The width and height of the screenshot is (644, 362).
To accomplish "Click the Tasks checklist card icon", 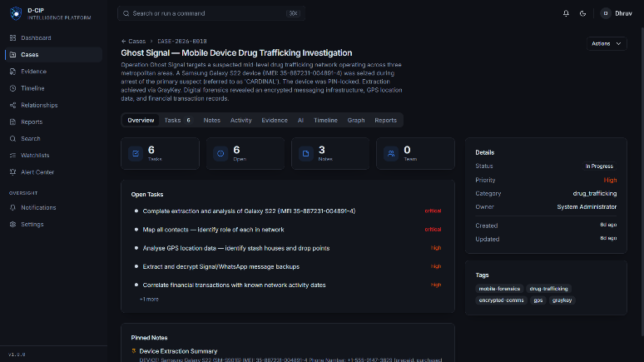I will pos(136,154).
